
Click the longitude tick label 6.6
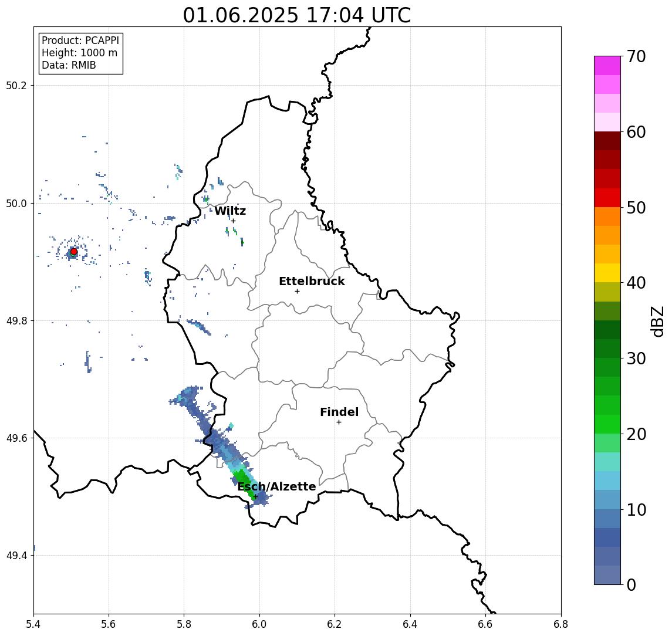coord(485,624)
